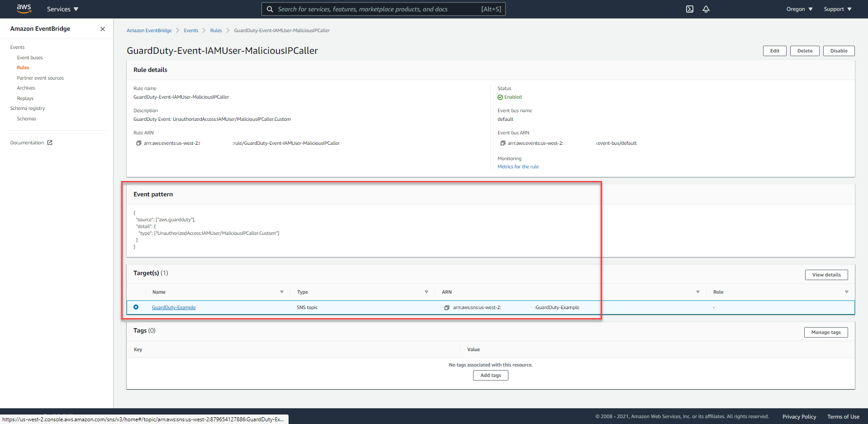Click the default event bus name

[505, 119]
